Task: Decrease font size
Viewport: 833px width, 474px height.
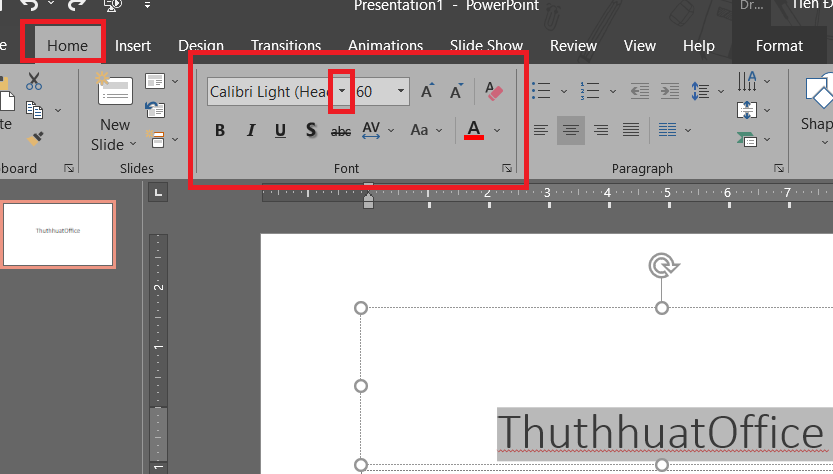Action: [x=456, y=91]
